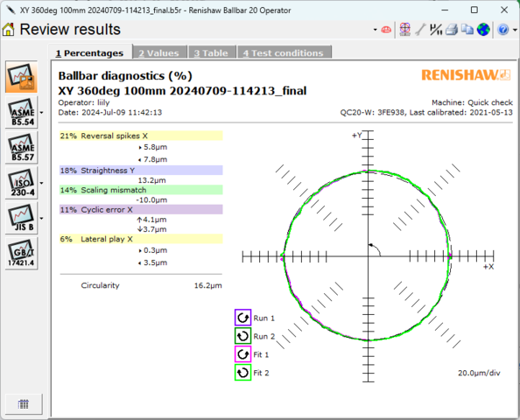This screenshot has width=520, height=420.
Task: Open the red hard hat mode icon
Action: point(386,30)
